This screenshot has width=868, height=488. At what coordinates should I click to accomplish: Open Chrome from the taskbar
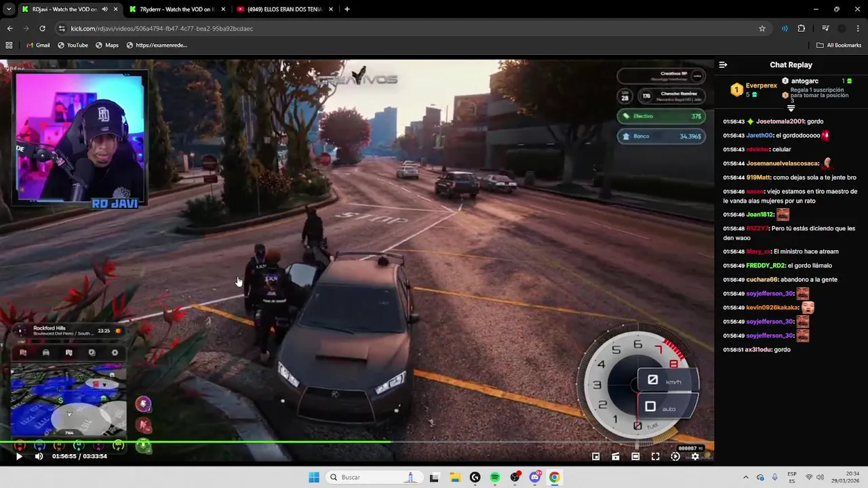point(555,477)
